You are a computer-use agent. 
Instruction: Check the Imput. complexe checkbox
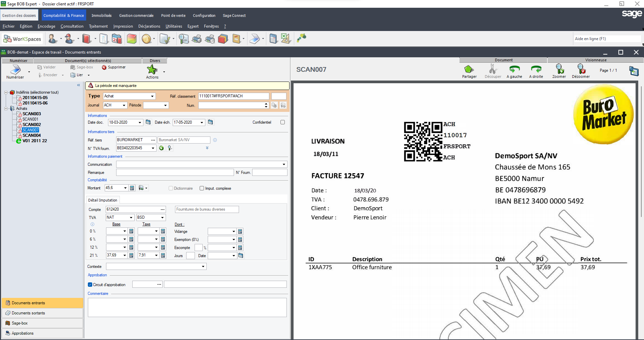(x=202, y=188)
